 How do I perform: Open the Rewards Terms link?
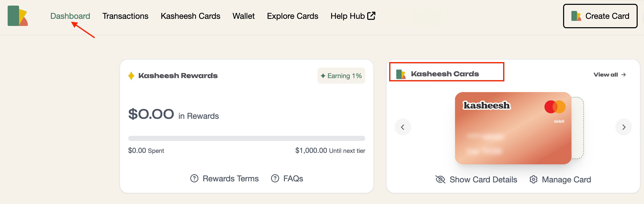[230, 179]
